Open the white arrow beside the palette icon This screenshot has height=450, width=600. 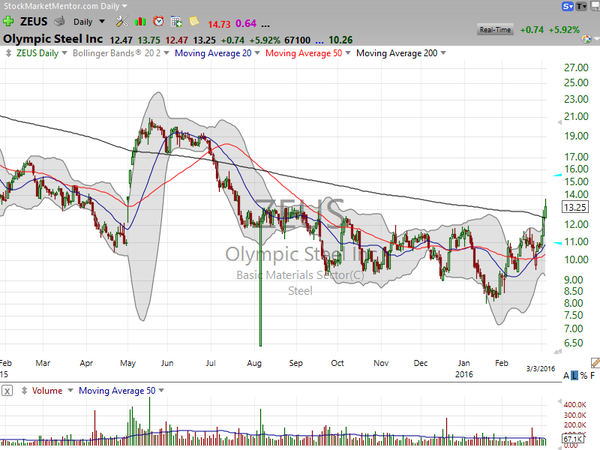596,39
